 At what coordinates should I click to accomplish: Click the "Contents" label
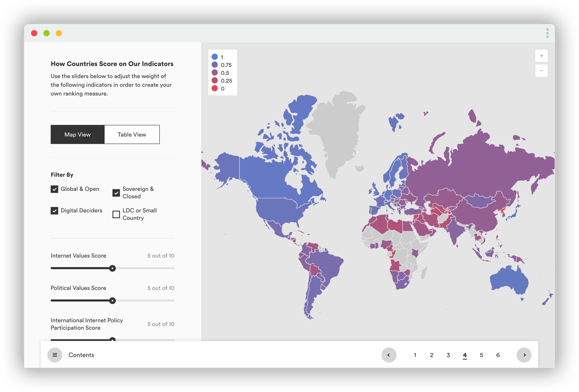click(81, 355)
